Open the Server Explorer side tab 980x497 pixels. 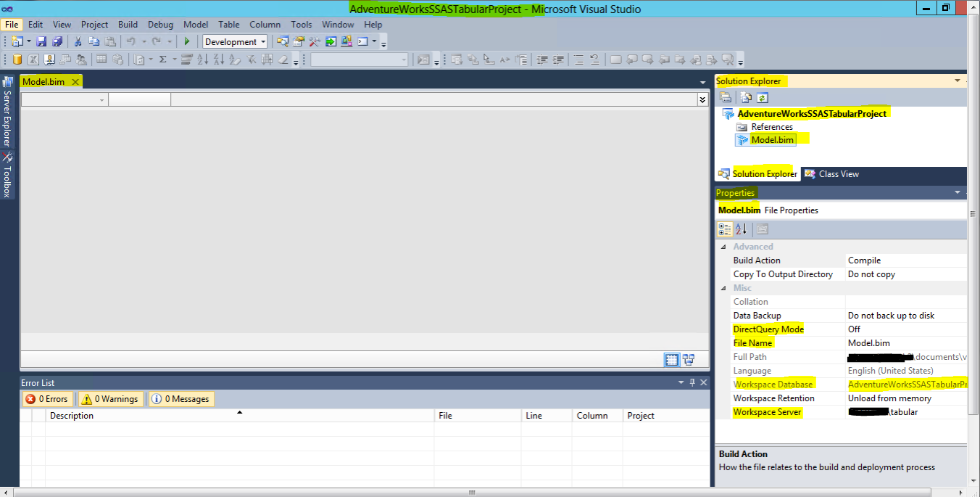7,110
